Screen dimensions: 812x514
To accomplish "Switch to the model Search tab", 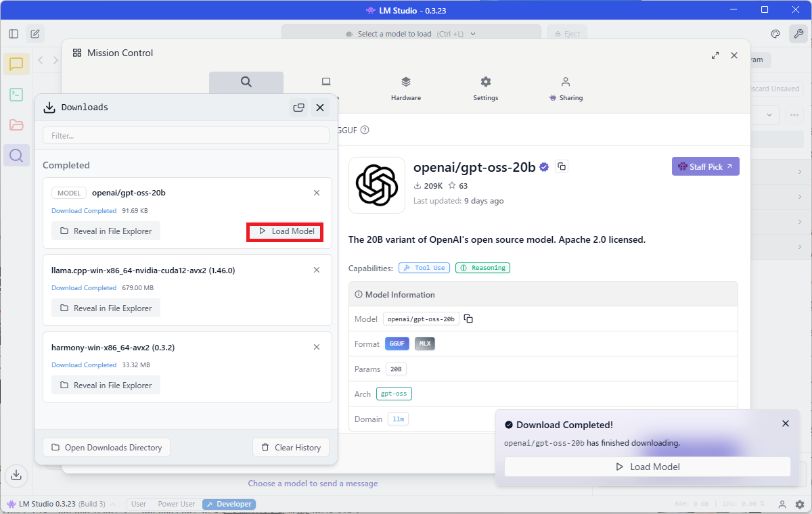I will [x=246, y=84].
